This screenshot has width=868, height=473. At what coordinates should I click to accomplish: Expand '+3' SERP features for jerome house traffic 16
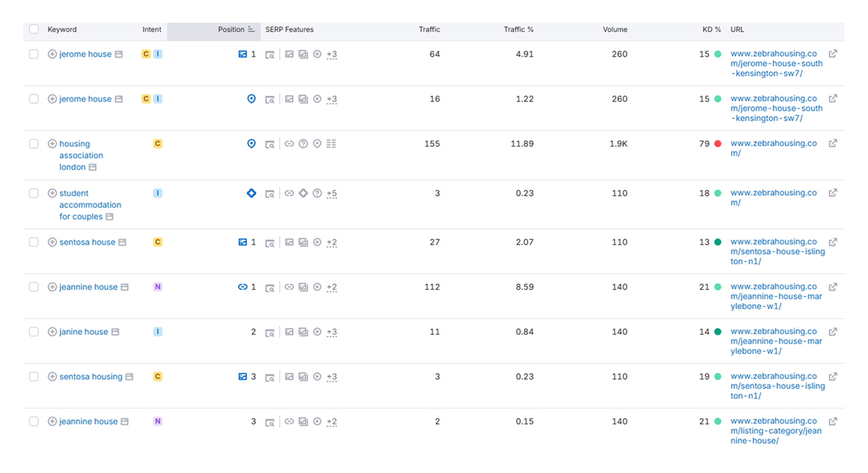[331, 99]
